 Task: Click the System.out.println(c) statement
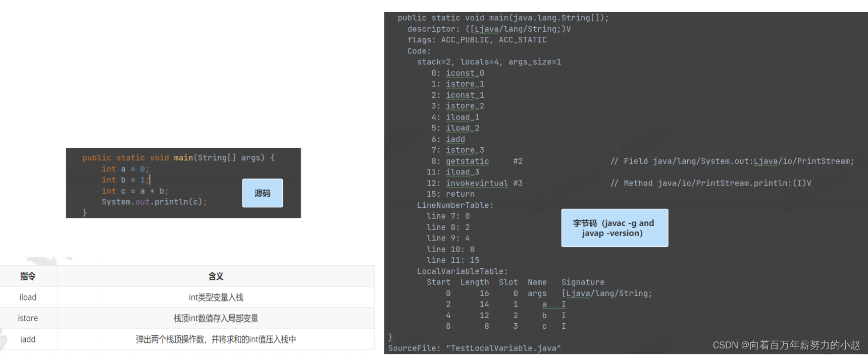[154, 202]
